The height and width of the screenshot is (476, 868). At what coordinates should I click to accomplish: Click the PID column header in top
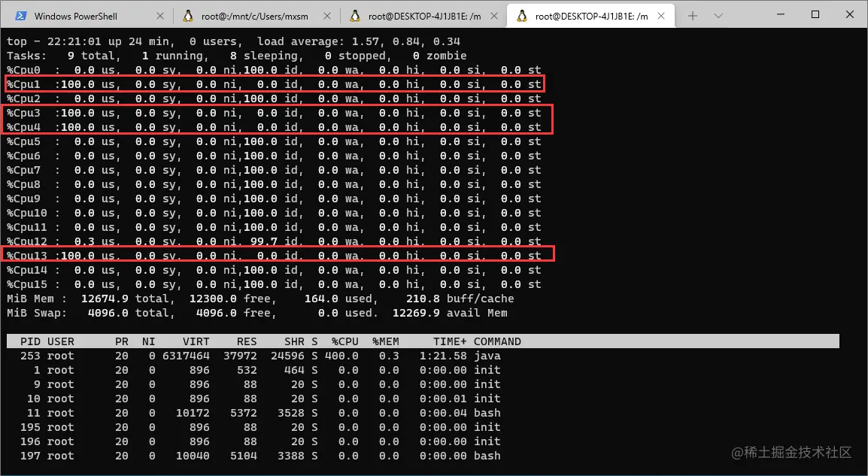point(30,341)
